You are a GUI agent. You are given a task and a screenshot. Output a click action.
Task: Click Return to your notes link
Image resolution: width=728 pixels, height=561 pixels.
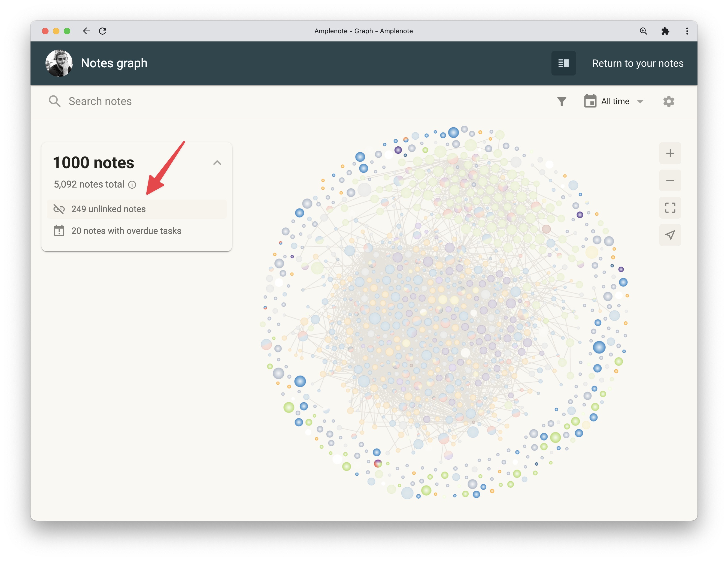638,63
